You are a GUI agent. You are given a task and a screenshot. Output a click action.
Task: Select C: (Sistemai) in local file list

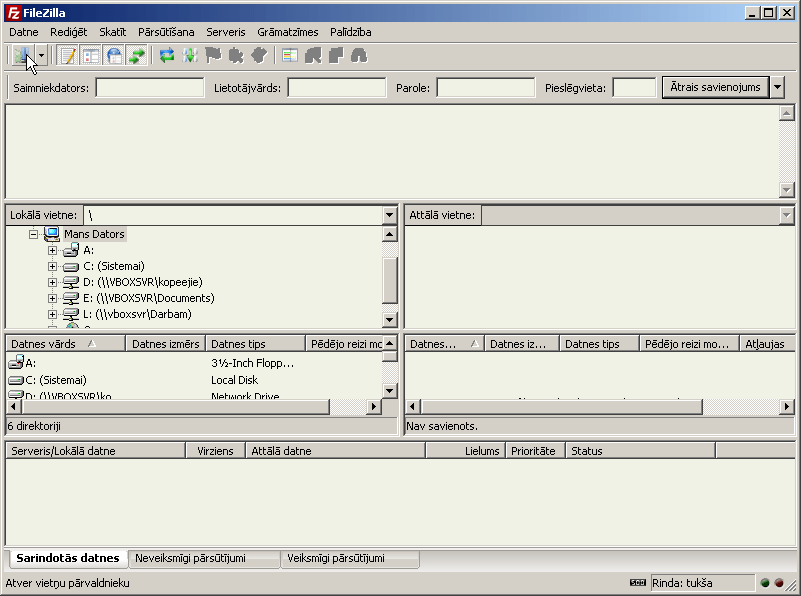tap(194, 380)
